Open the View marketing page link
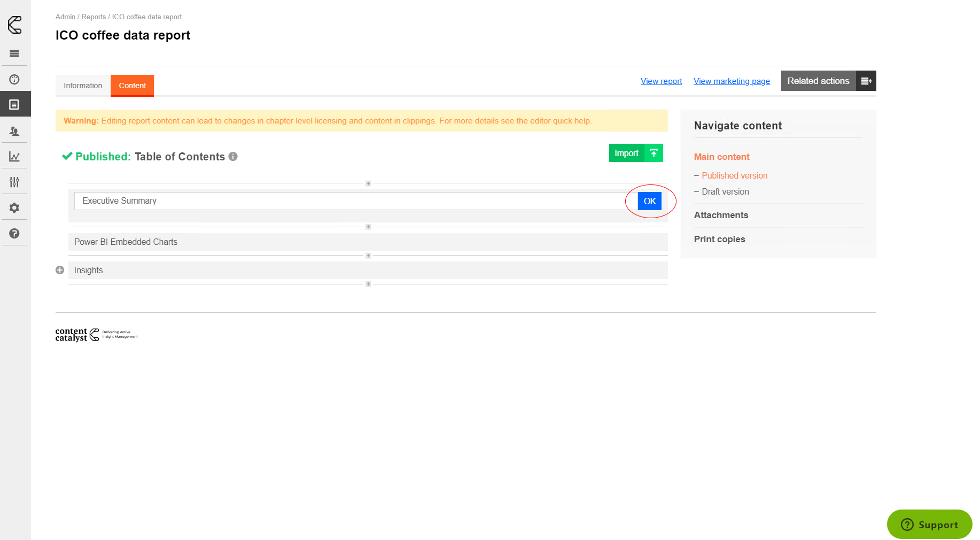 (732, 81)
